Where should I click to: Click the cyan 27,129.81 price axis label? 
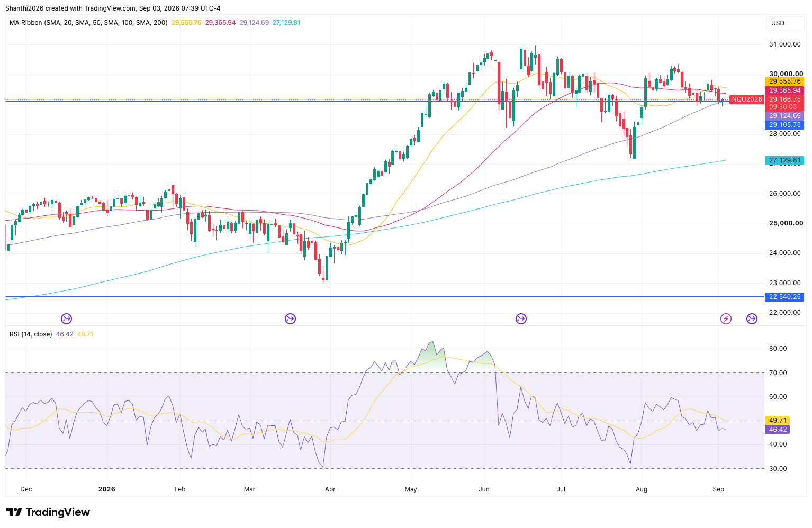pos(784,160)
